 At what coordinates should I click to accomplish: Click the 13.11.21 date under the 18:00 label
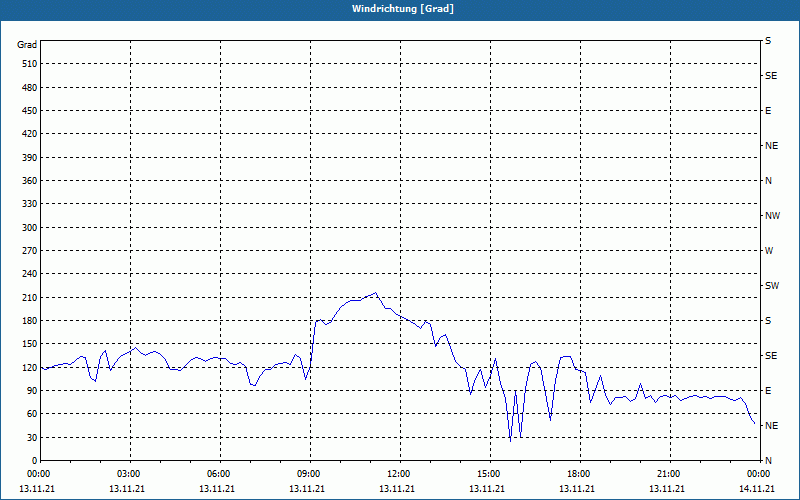tap(577, 488)
